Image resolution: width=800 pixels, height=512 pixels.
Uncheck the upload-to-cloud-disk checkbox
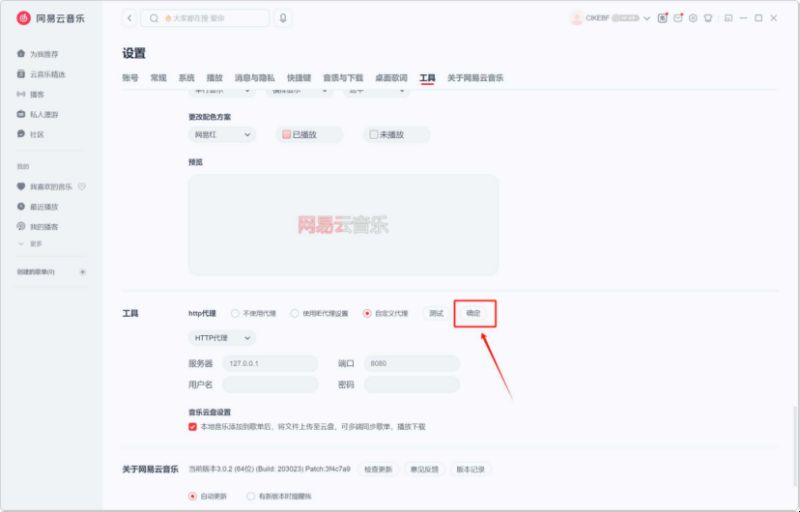pos(192,426)
